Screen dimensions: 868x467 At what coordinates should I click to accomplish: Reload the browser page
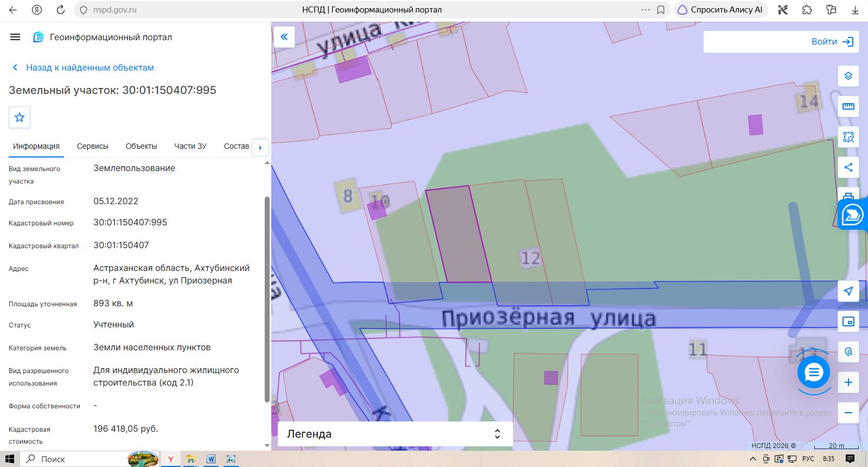(x=61, y=10)
